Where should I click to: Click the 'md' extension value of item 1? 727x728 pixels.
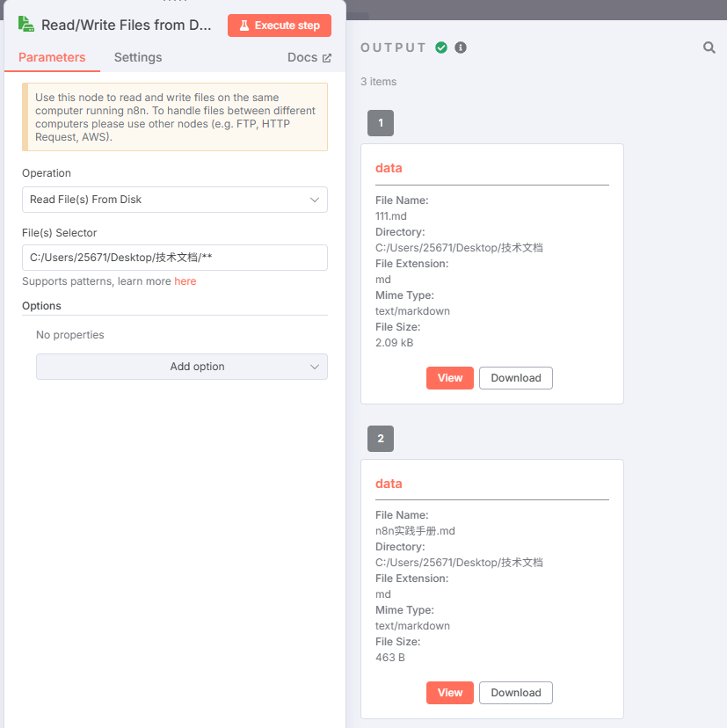[383, 280]
